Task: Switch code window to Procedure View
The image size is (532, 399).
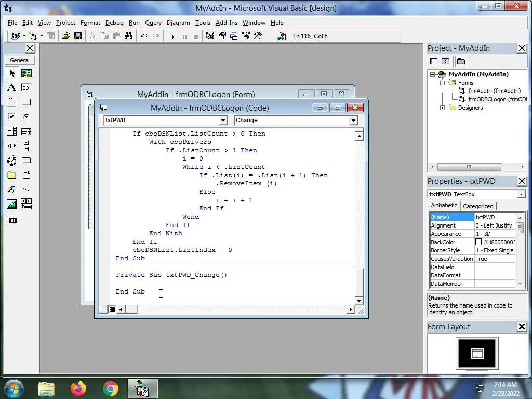Action: pos(103,309)
